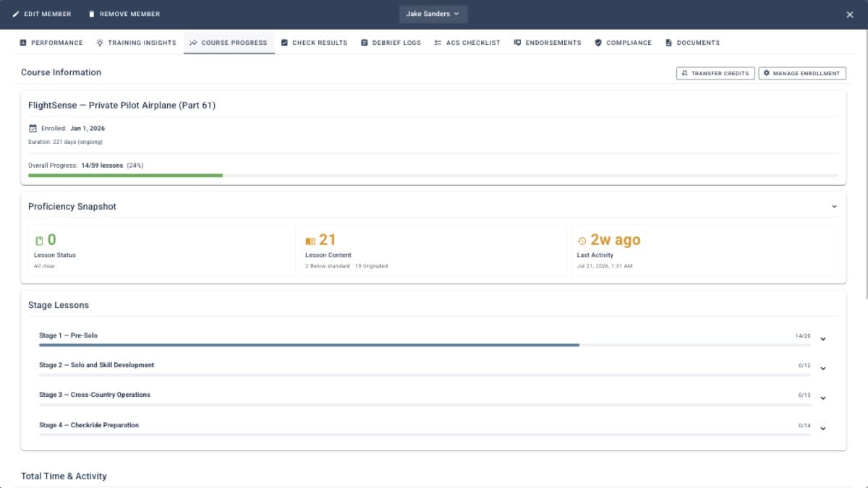Click the Training Insights lightbulb icon
Image resolution: width=868 pixels, height=488 pixels.
point(100,43)
